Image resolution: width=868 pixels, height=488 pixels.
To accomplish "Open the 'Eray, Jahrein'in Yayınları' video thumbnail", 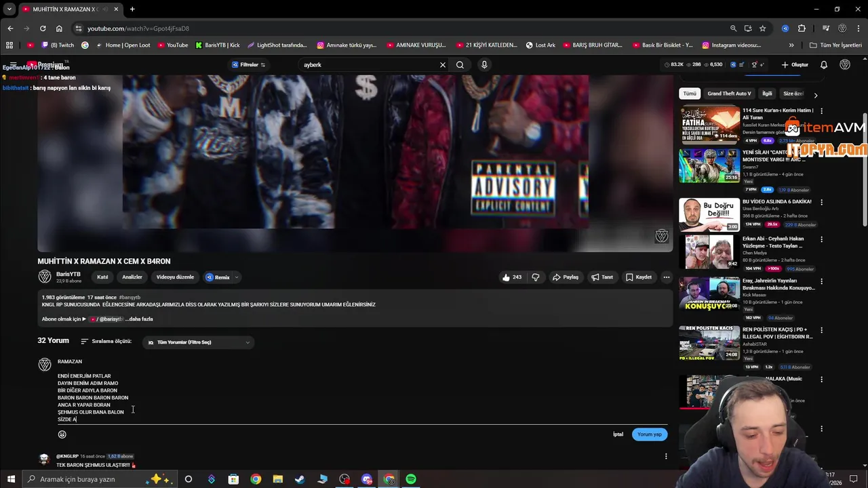I will [x=709, y=294].
